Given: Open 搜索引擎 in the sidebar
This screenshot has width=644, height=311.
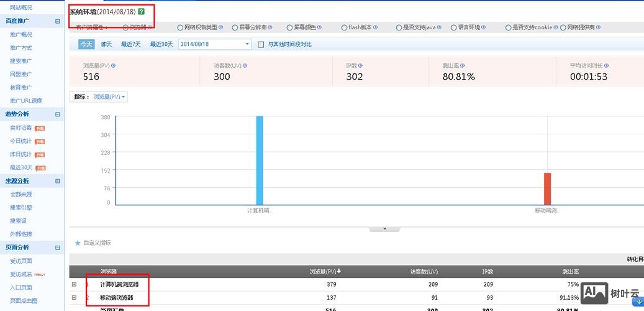Looking at the screenshot, I should [21, 208].
